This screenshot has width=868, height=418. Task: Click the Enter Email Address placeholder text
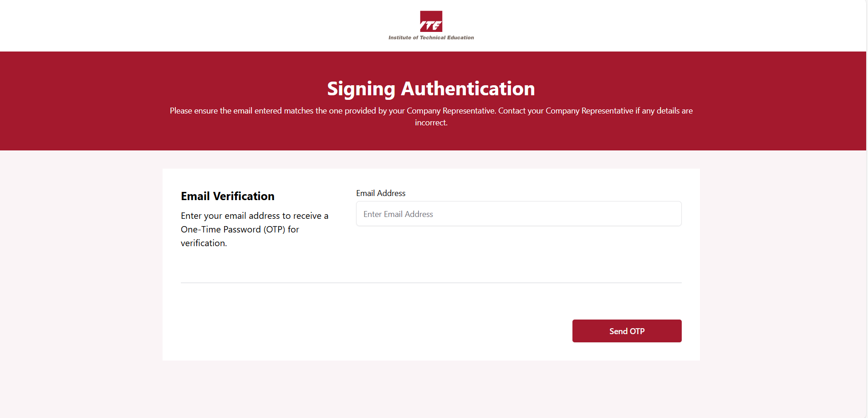(x=398, y=214)
